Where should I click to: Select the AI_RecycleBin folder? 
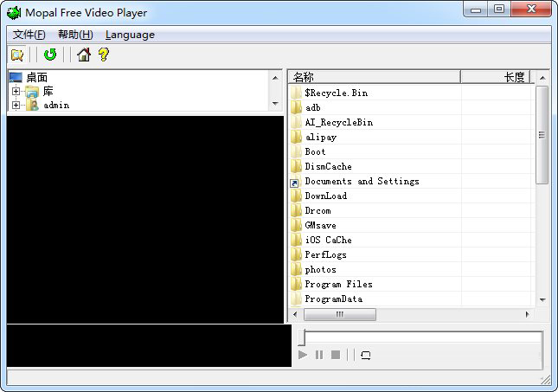click(x=339, y=123)
